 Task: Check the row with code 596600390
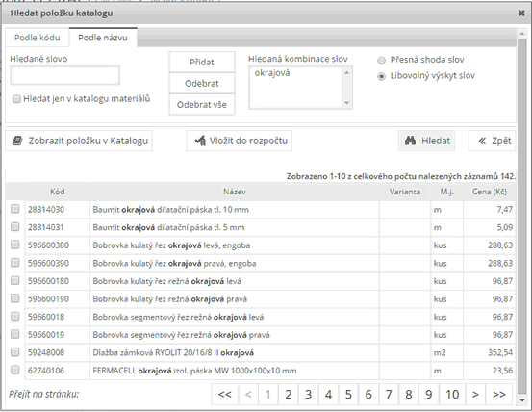click(15, 263)
